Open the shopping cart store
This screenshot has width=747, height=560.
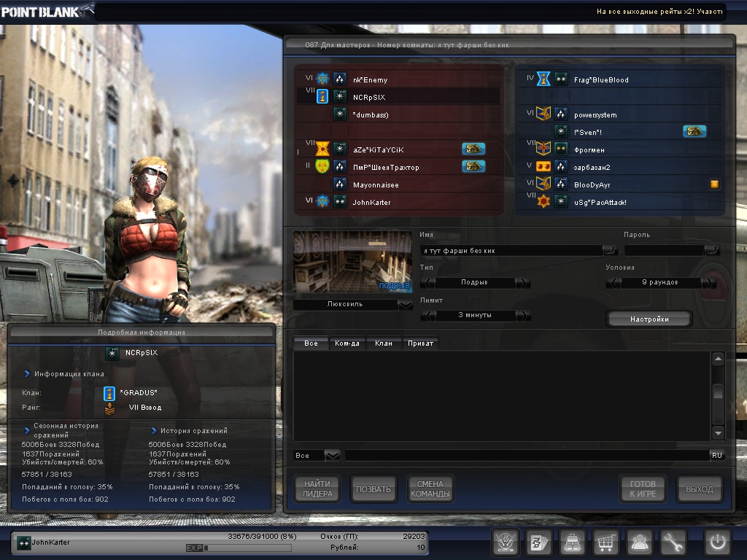pos(605,542)
